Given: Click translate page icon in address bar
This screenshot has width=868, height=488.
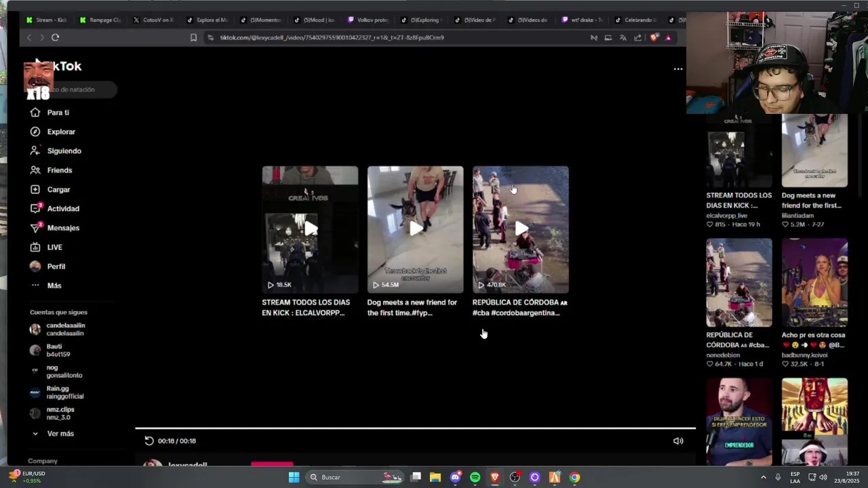Looking at the screenshot, I should click(623, 38).
